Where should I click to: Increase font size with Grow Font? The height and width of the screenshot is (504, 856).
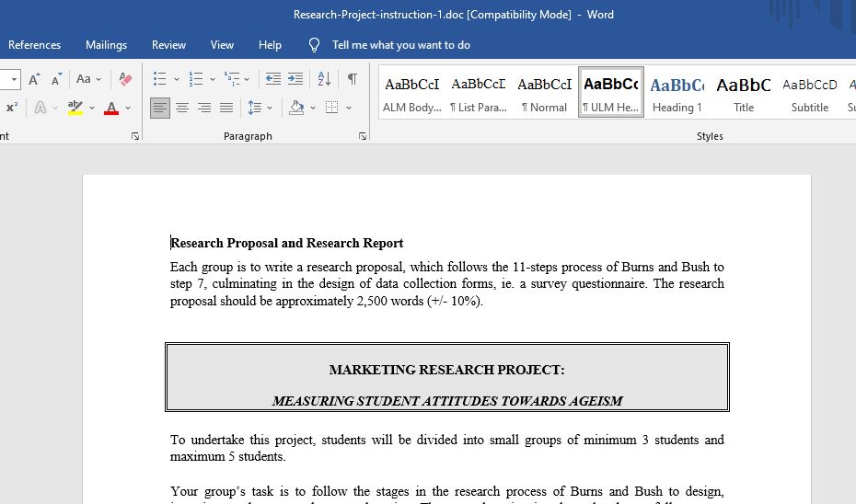[x=34, y=79]
